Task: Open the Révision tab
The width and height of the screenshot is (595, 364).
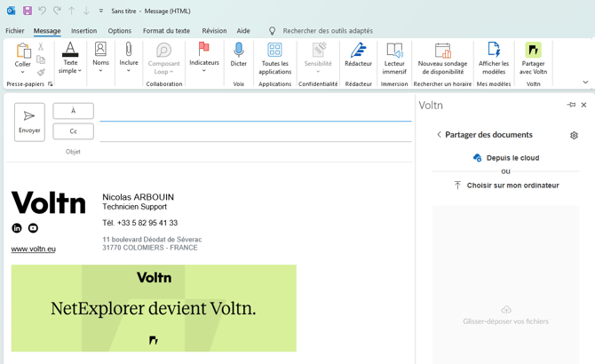Action: pos(214,31)
